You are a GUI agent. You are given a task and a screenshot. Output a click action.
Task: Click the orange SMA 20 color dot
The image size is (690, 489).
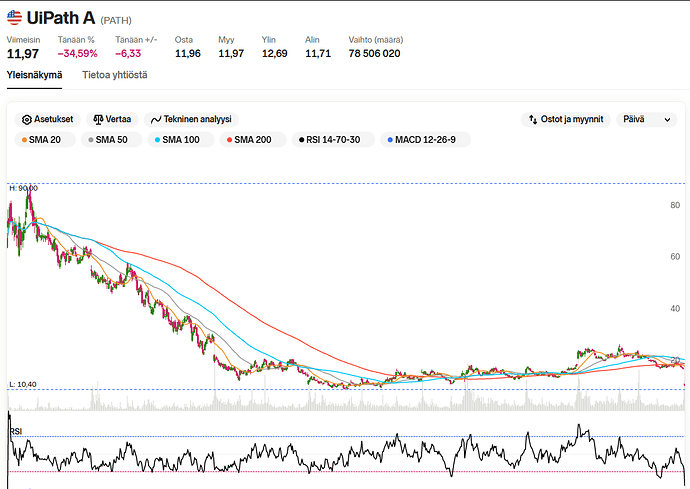24,140
